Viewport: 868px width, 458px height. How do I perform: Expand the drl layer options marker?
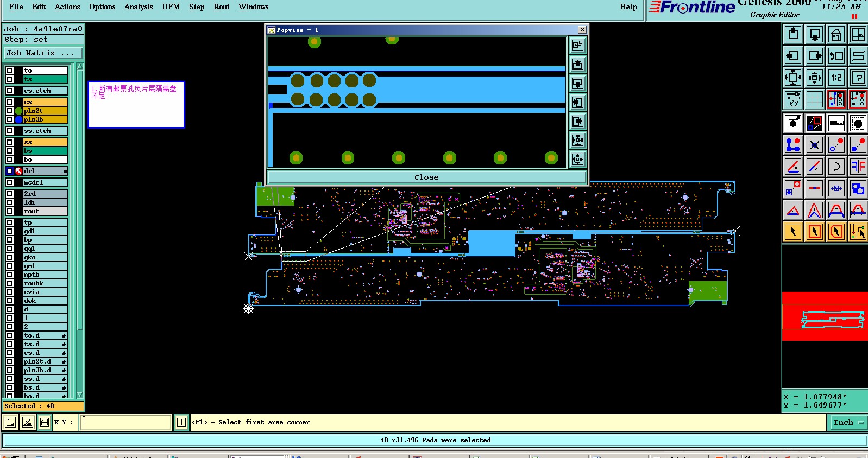coord(66,171)
